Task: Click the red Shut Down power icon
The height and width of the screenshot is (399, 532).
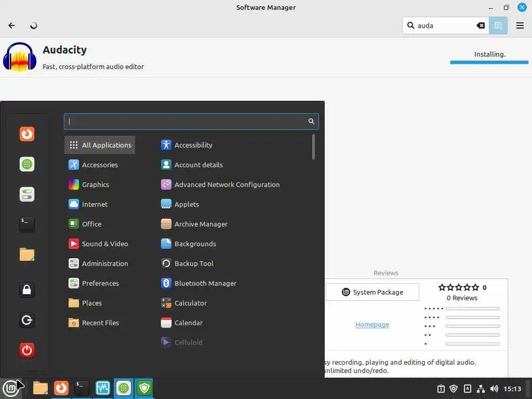Action: (27, 350)
